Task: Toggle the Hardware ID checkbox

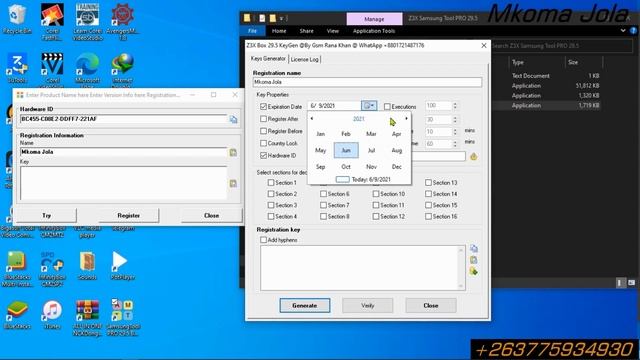Action: pos(263,156)
